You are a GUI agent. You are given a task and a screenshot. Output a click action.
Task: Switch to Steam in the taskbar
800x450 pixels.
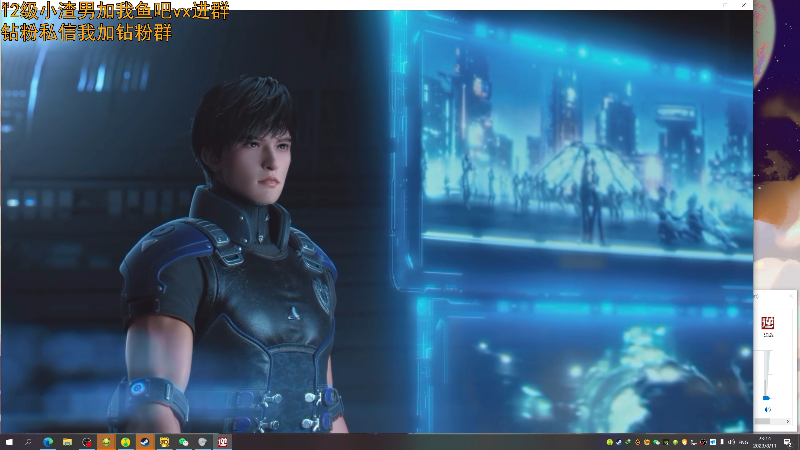coord(145,442)
